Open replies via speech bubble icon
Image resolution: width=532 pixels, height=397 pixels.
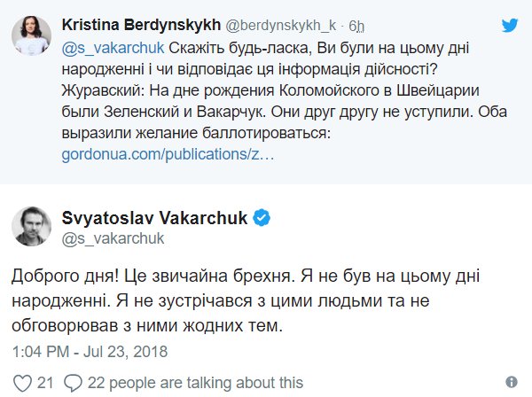tap(73, 383)
